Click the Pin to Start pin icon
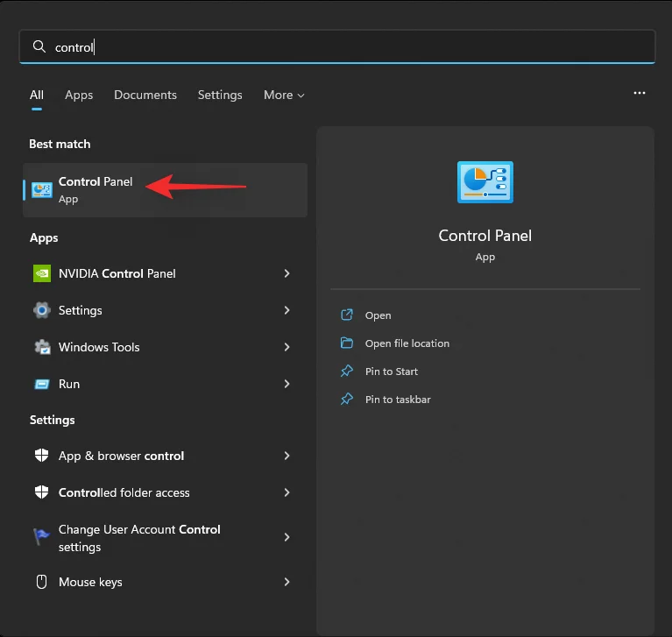The height and width of the screenshot is (637, 672). [x=347, y=371]
